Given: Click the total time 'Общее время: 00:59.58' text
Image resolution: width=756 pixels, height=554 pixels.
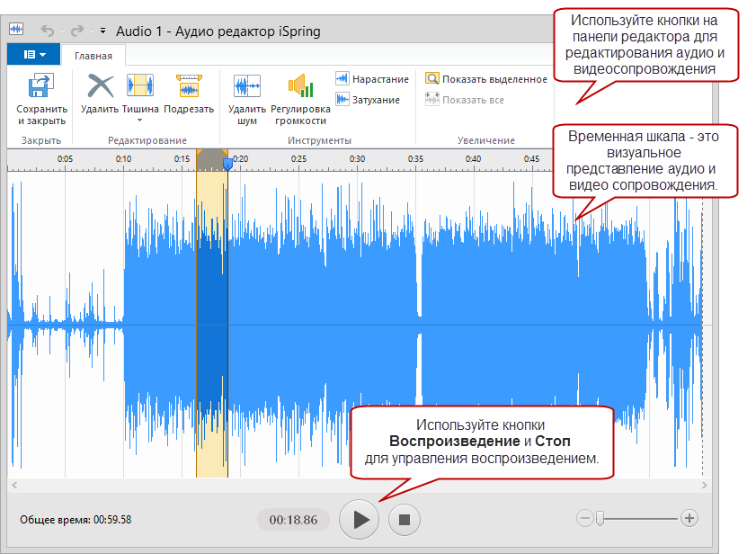Looking at the screenshot, I should point(76,520).
